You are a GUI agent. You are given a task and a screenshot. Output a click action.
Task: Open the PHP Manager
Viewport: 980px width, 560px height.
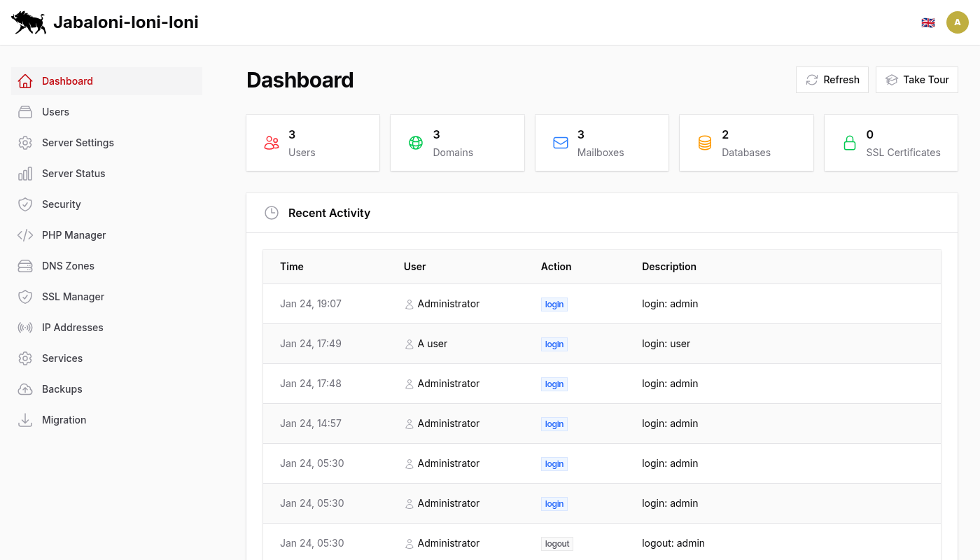tap(72, 235)
